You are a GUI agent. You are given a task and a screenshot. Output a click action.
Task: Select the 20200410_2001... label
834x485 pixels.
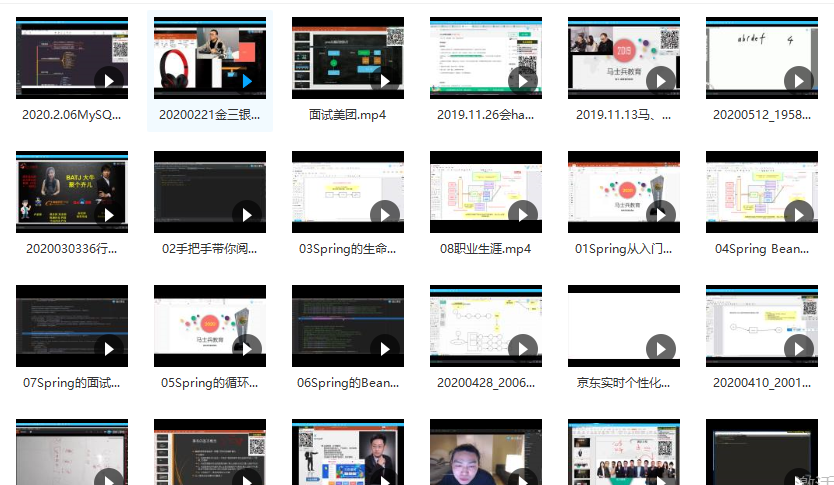point(762,383)
